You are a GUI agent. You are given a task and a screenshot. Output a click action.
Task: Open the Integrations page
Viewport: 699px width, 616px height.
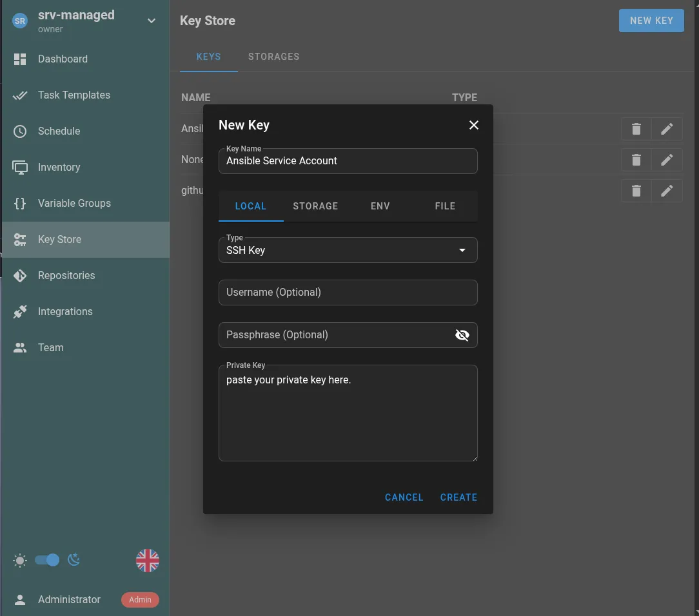66,311
